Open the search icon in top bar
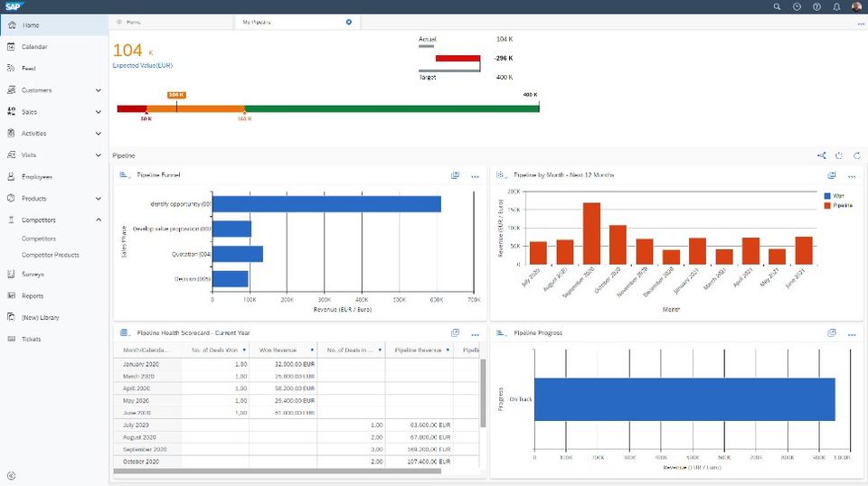The height and width of the screenshot is (486, 868). 777,6
